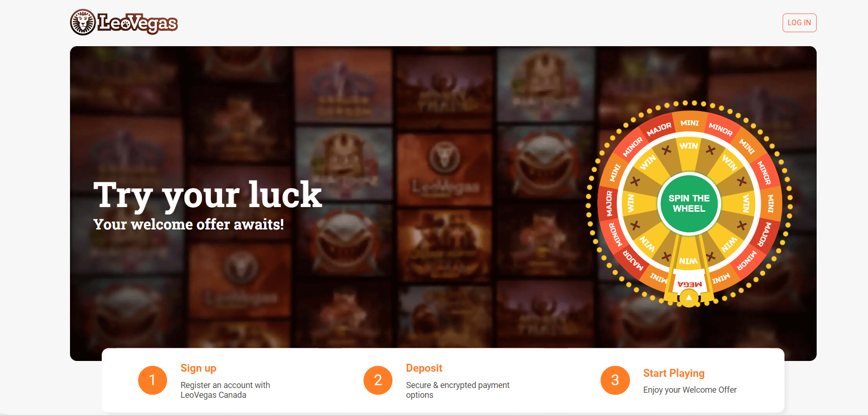Click Secure & encrypted payment options text
This screenshot has width=868, height=416.
coord(457,390)
